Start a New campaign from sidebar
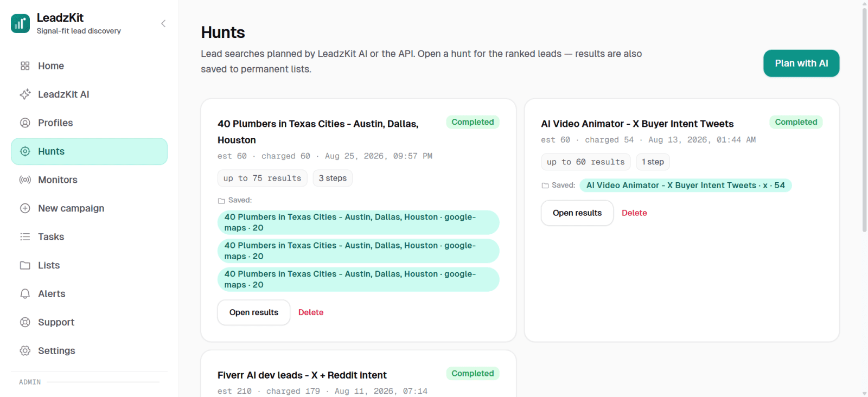This screenshot has height=397, width=868. pos(89,208)
